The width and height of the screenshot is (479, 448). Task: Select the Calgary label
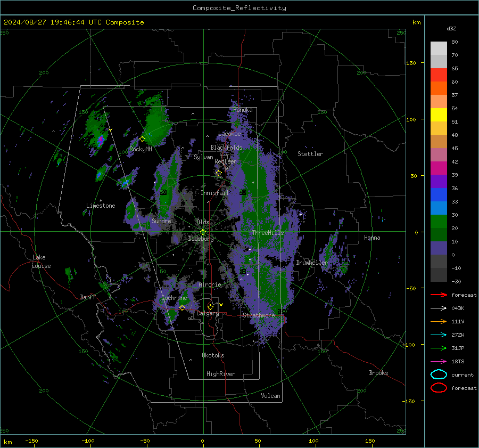tap(208, 313)
